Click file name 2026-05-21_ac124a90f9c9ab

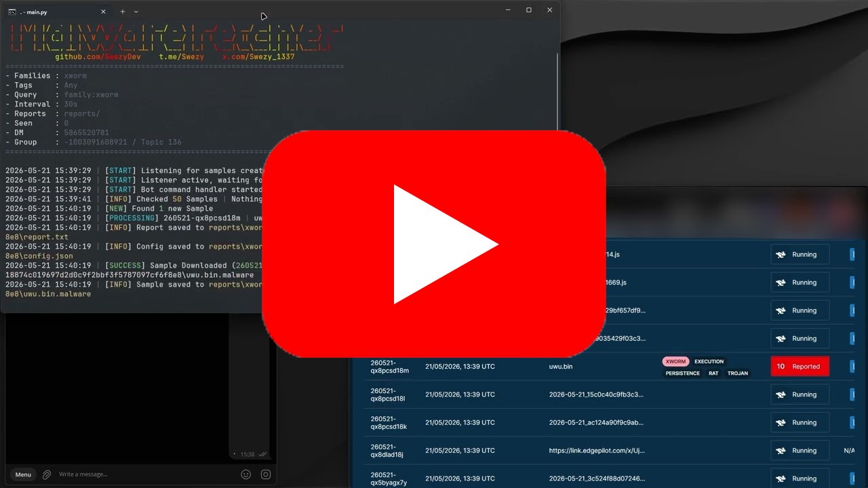point(596,422)
